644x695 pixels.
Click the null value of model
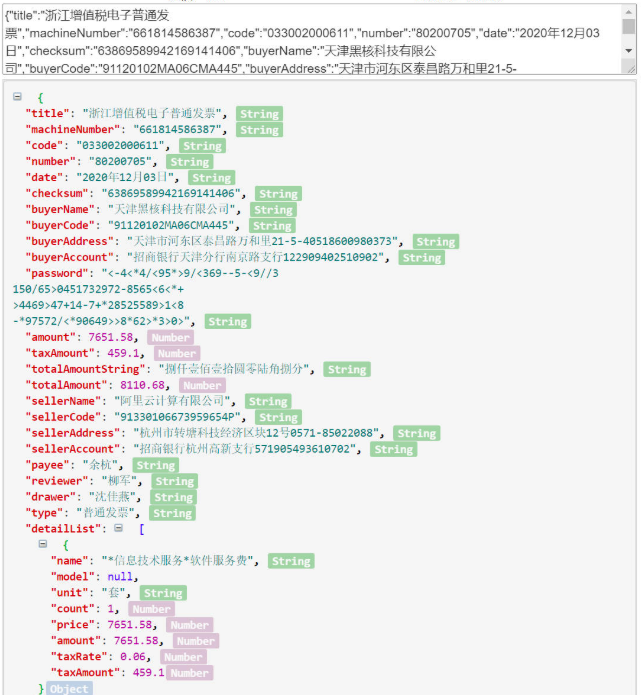pyautogui.click(x=121, y=577)
